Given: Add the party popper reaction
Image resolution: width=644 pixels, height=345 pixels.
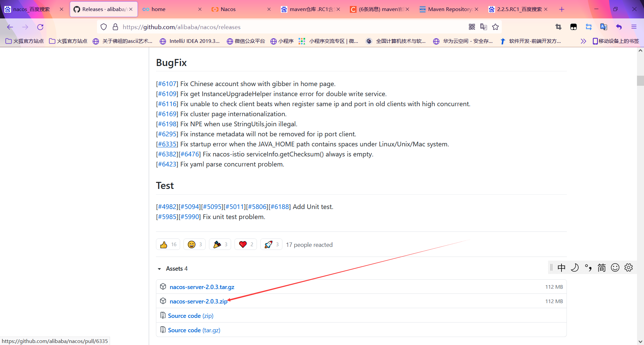Looking at the screenshot, I should click(x=220, y=245).
